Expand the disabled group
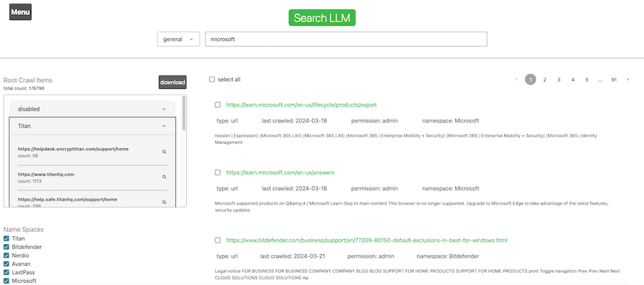The height and width of the screenshot is (285, 644). [x=92, y=109]
